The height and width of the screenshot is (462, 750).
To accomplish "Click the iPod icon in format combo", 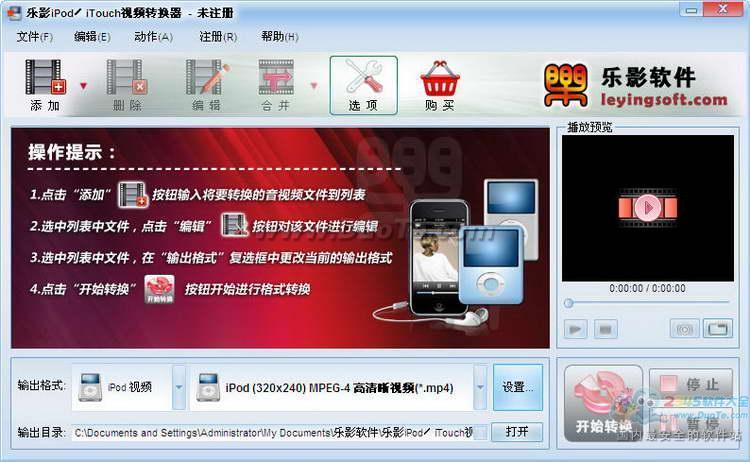I will (208, 387).
